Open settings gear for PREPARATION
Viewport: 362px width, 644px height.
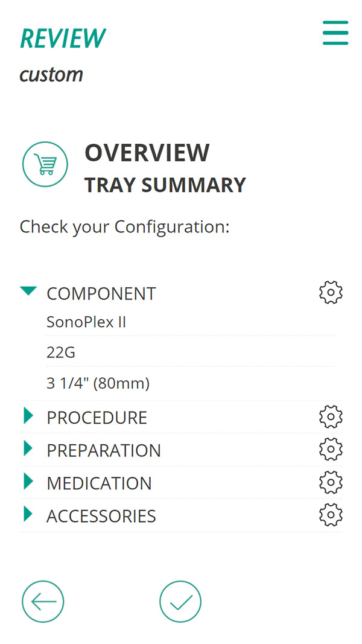[331, 450]
